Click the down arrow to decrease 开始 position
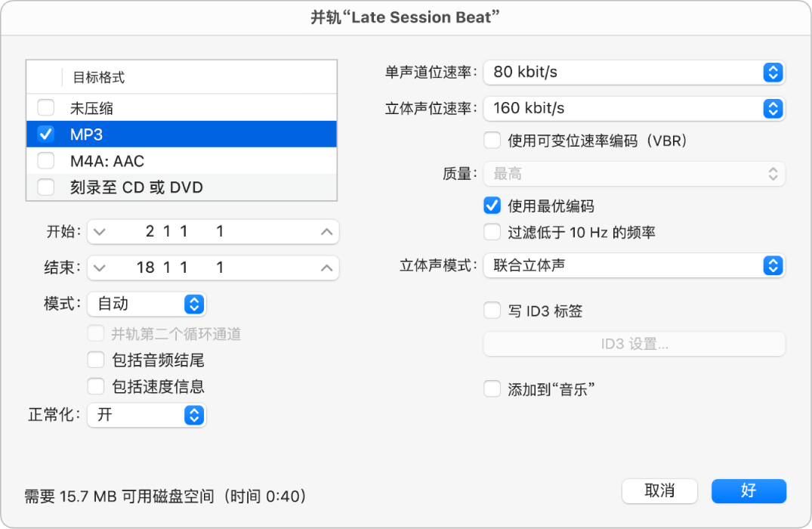 99,231
